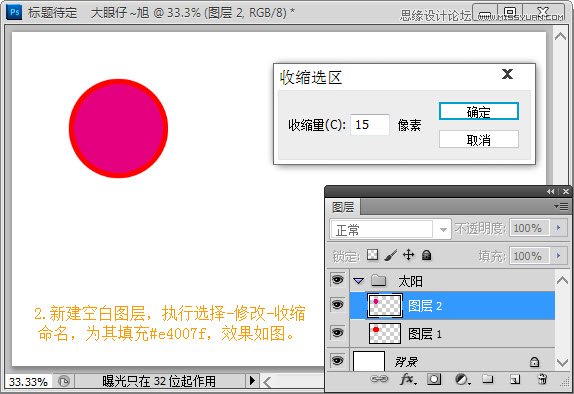574x394 pixels.
Task: Select the 背景 layer thumbnail
Action: point(369,361)
